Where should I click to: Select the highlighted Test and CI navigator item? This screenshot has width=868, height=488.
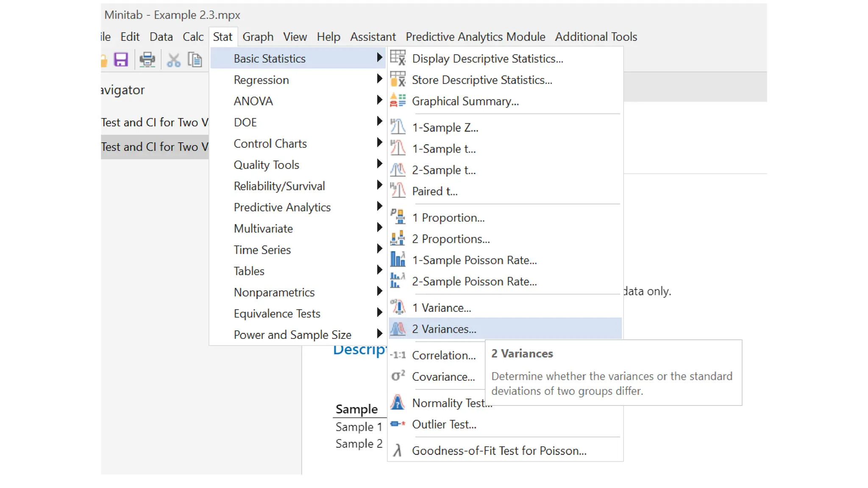155,147
